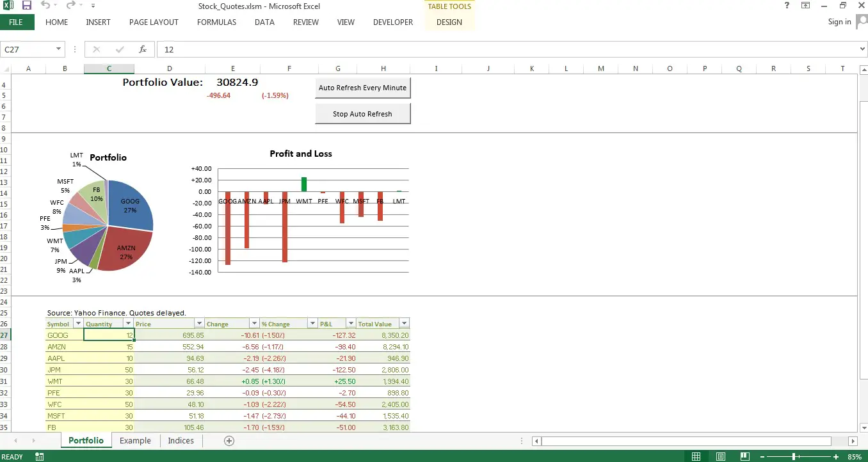
Task: Click the next sheet navigation arrow
Action: [x=33, y=440]
